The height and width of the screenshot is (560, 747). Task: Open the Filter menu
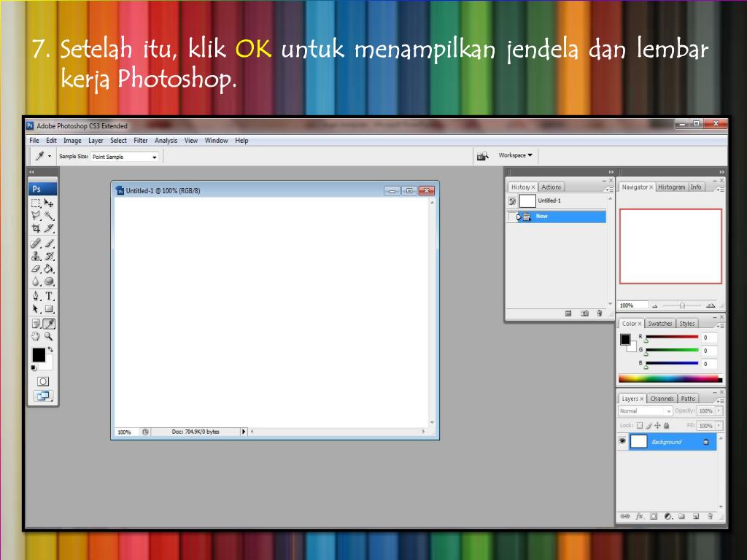[141, 141]
